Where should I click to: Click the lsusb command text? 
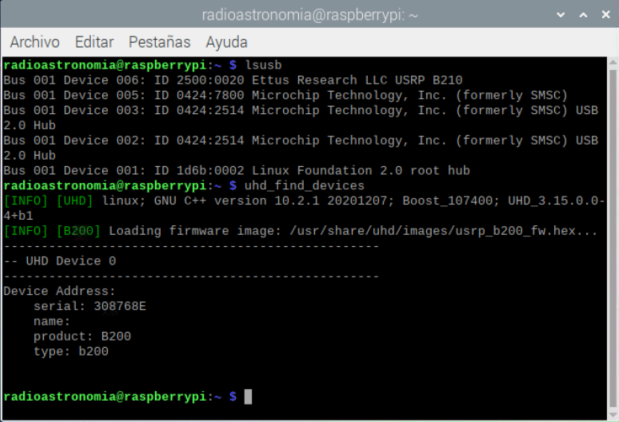point(263,65)
